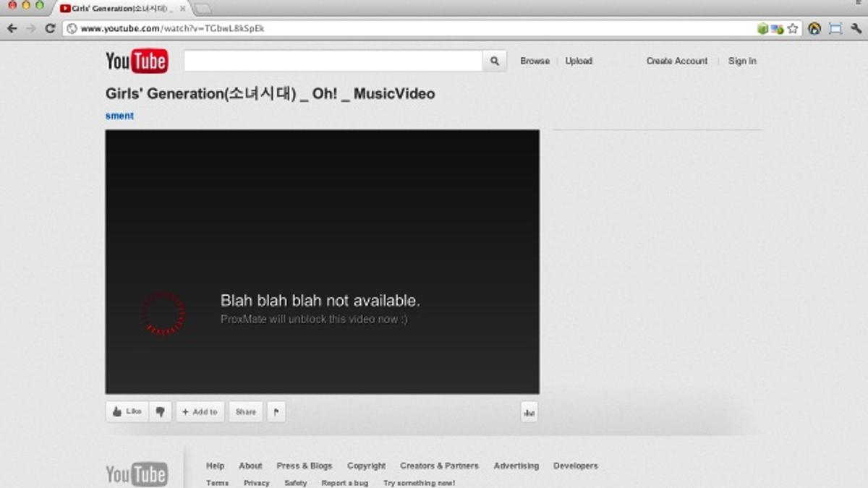Dislike the video with thumbs-down icon
Viewport: 868px width, 488px height.
160,412
